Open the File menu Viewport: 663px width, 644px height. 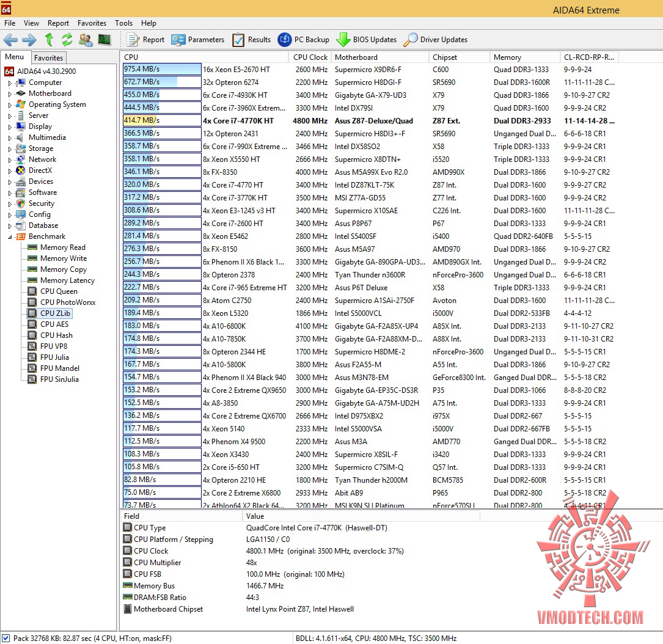coord(10,23)
